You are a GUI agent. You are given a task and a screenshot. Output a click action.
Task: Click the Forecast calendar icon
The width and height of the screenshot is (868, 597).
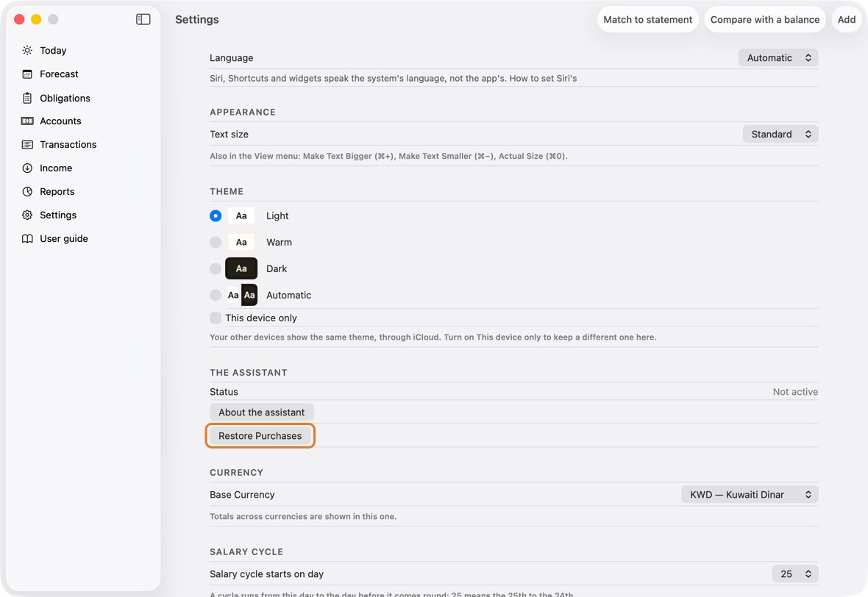point(27,74)
